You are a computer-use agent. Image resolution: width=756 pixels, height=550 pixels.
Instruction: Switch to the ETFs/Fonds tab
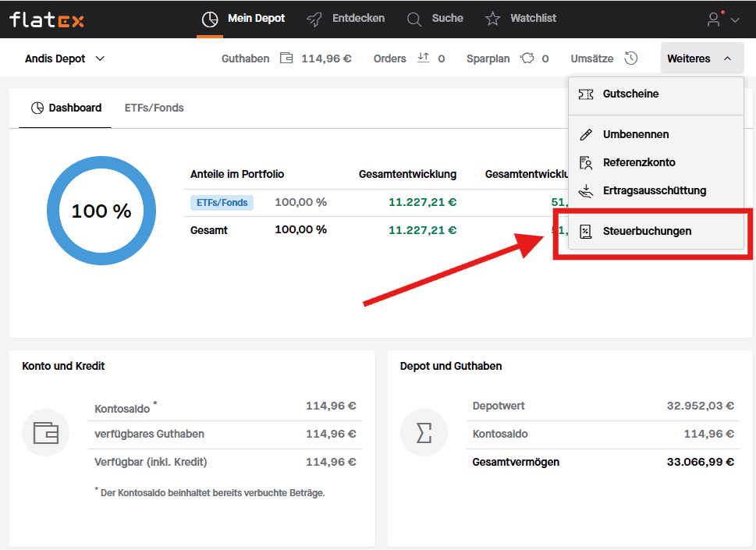pyautogui.click(x=154, y=108)
